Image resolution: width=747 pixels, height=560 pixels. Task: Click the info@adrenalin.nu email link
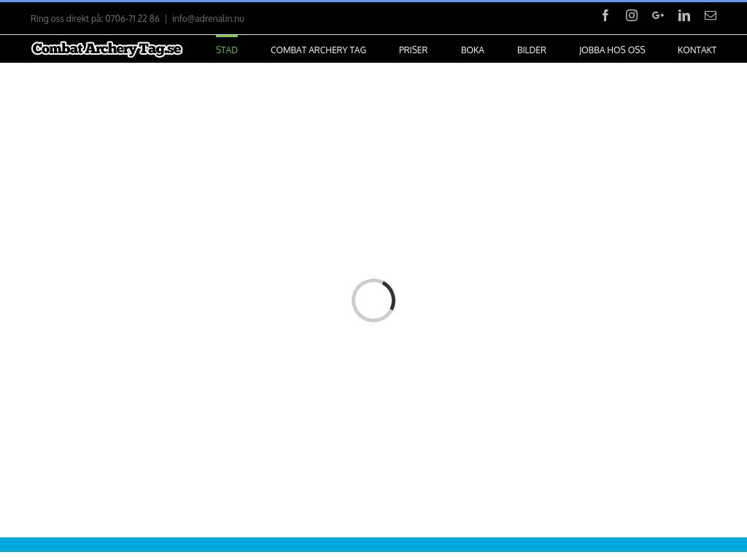pyautogui.click(x=208, y=19)
